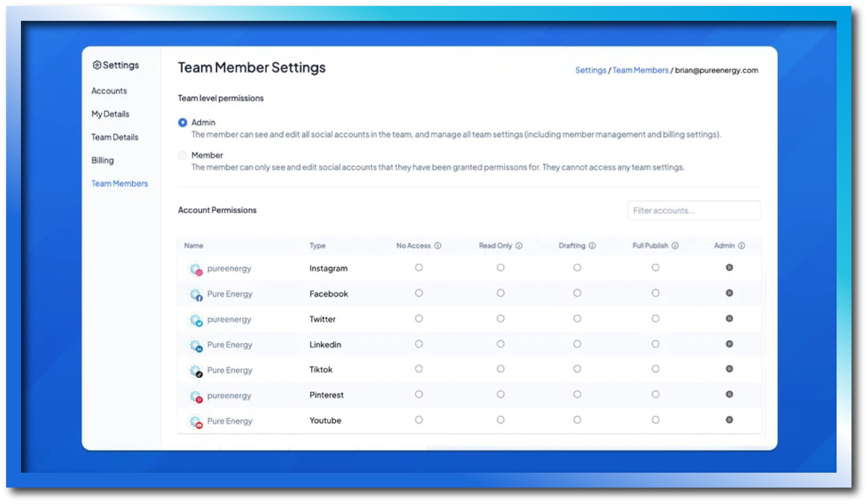Open Accounts in settings sidebar
Image resolution: width=868 pixels, height=504 pixels.
tap(109, 91)
